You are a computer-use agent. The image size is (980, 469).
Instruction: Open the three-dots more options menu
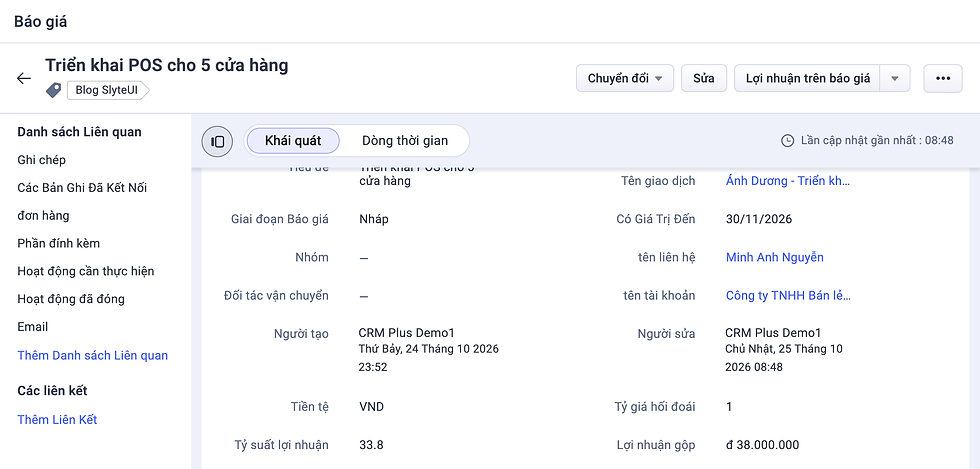pos(942,78)
